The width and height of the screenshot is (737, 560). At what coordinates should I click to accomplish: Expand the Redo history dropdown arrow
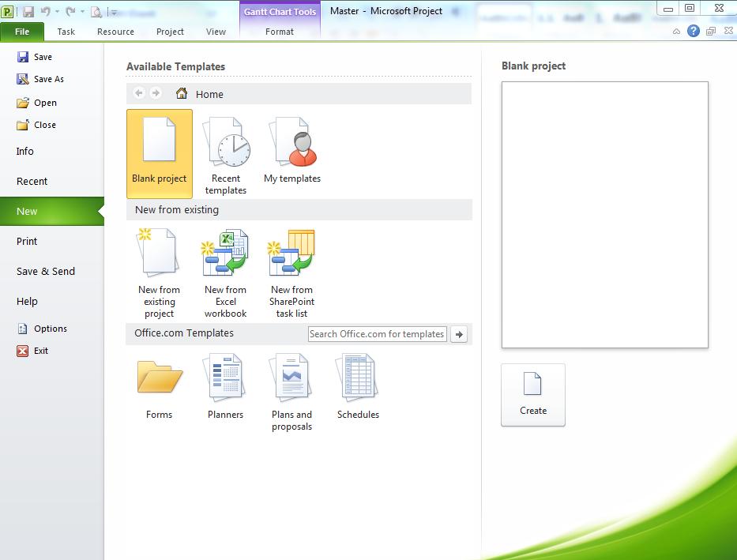(82, 12)
